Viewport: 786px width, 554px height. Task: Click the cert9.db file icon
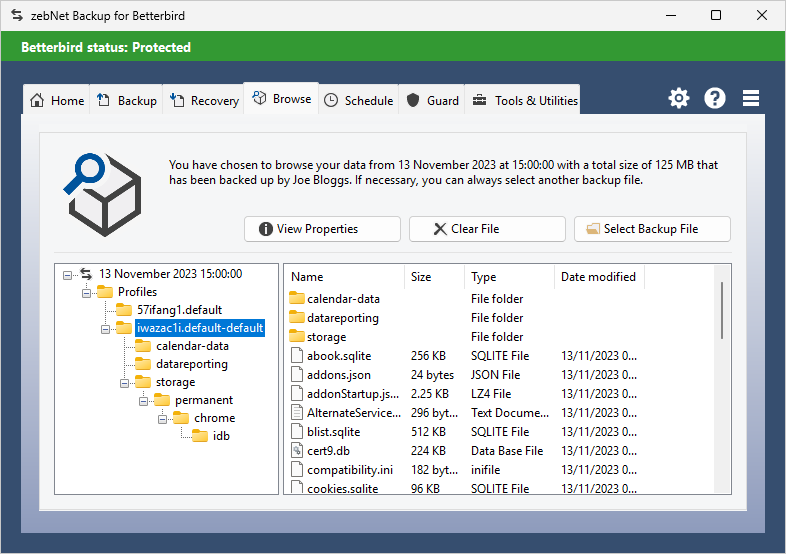pyautogui.click(x=296, y=451)
